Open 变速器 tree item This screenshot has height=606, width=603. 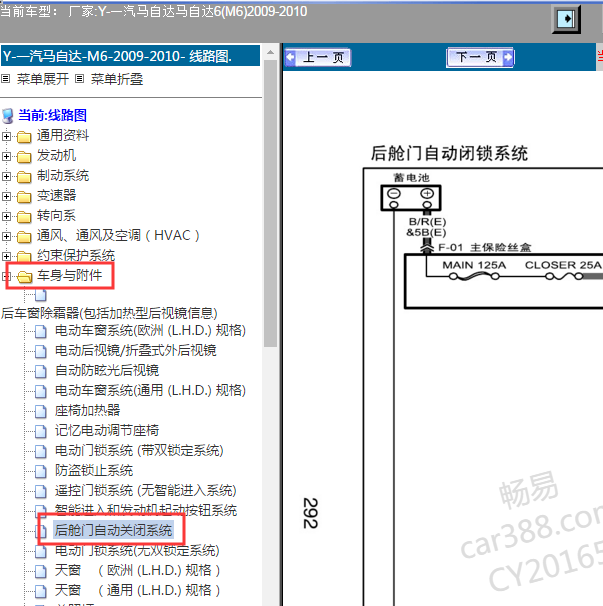[x=56, y=196]
